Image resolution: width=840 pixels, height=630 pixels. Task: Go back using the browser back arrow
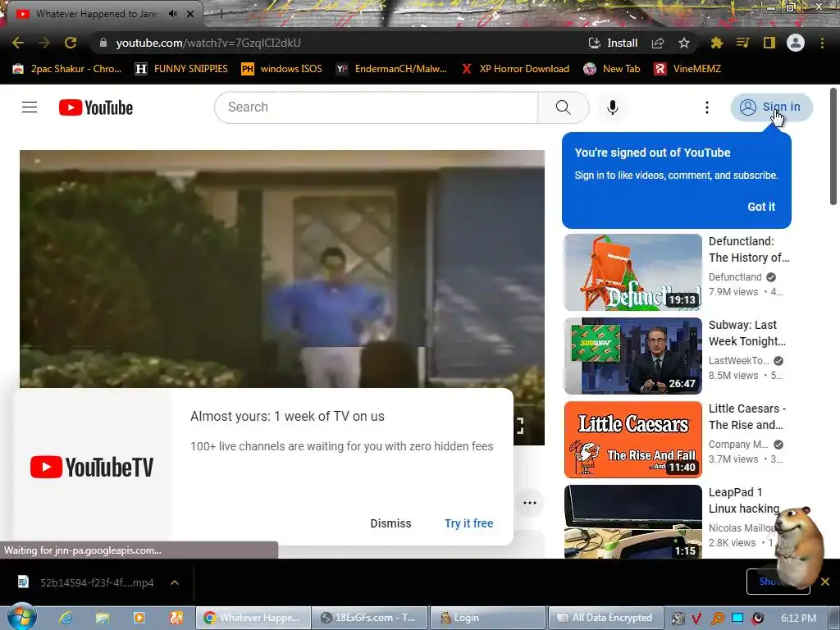click(18, 43)
